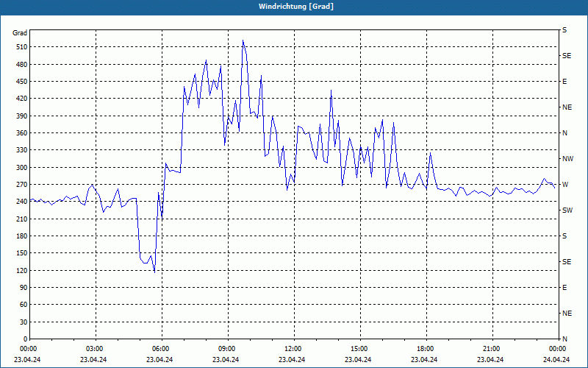Click the "NW" compass label
This screenshot has width=588, height=368.
(567, 159)
